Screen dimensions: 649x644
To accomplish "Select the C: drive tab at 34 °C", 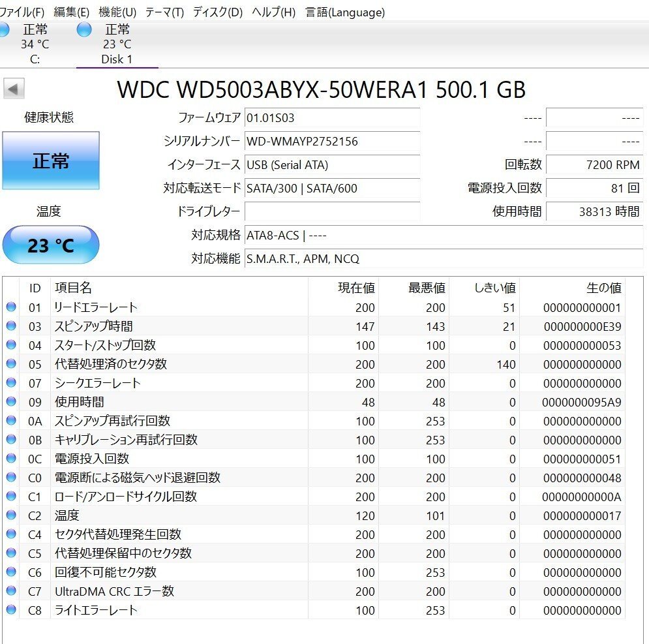I will [35, 44].
